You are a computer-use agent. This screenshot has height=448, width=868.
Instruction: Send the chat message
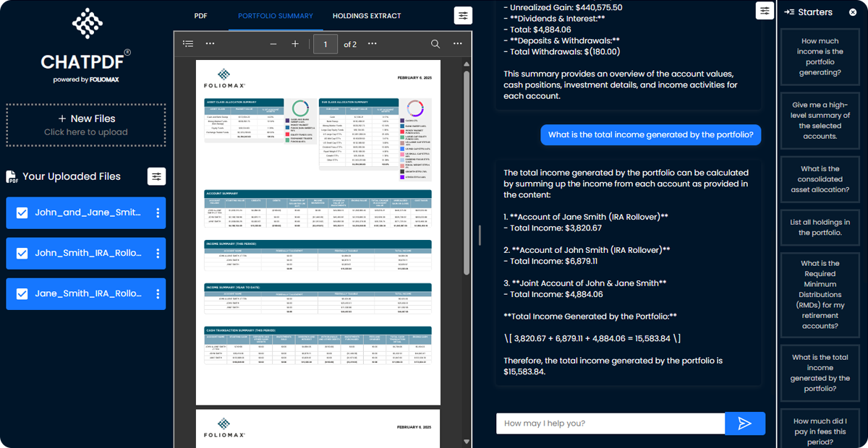[x=745, y=423]
